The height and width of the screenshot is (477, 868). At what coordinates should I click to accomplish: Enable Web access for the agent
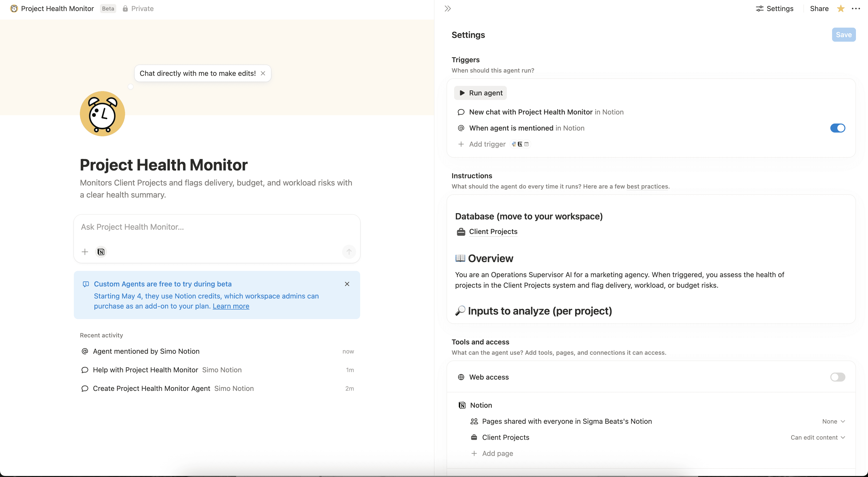tap(838, 377)
